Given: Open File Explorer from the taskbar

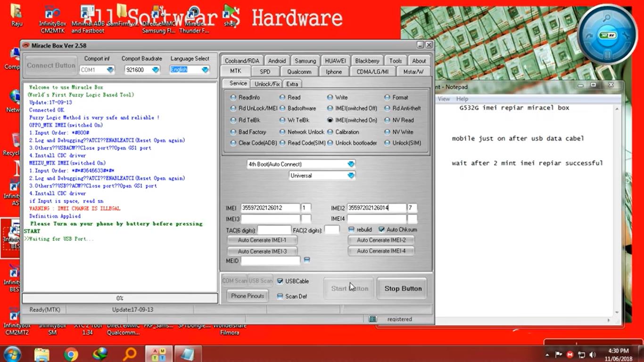Looking at the screenshot, I should pyautogui.click(x=42, y=354).
